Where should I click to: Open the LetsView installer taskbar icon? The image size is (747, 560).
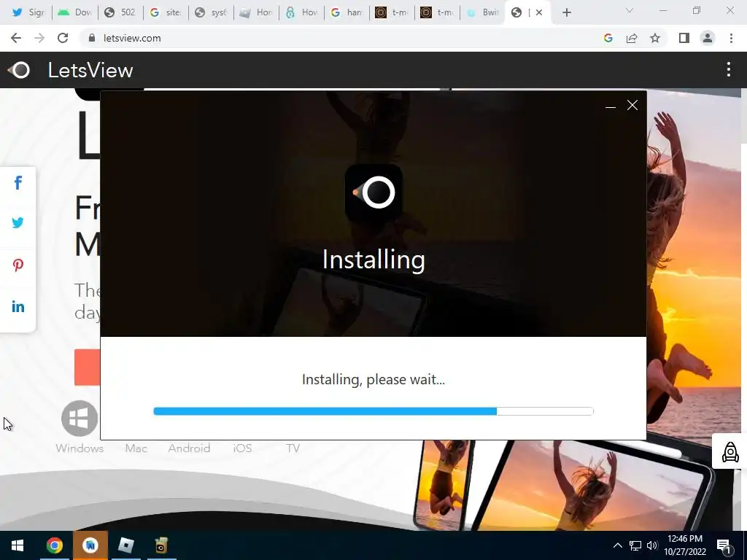161,545
